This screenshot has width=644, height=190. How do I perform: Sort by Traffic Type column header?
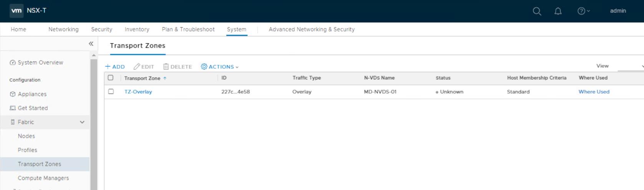click(306, 78)
